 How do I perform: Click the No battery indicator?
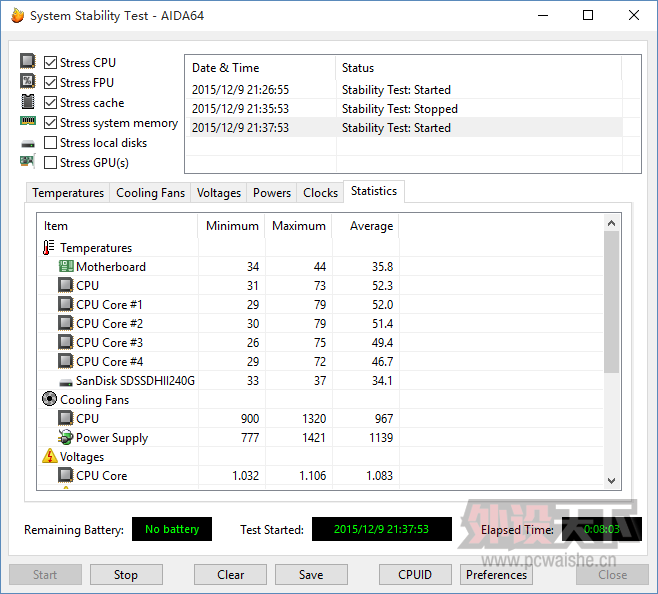pos(172,529)
